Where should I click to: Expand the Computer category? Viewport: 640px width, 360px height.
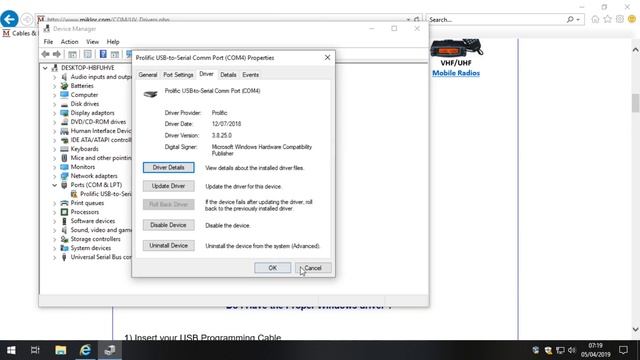(x=54, y=95)
